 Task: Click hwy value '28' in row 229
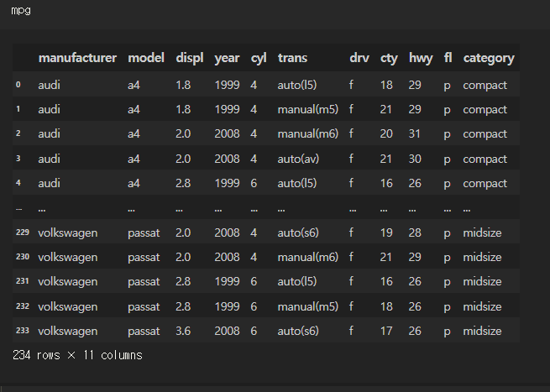pos(415,233)
